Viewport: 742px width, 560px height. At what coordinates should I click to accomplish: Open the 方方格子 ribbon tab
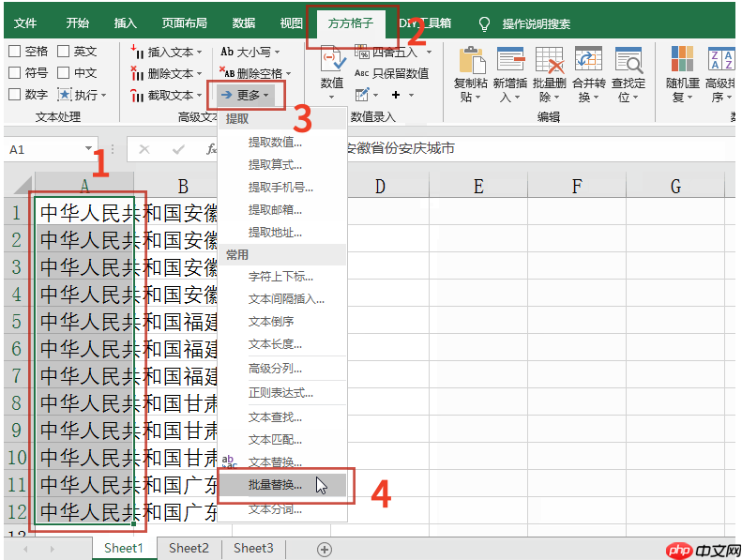(350, 23)
